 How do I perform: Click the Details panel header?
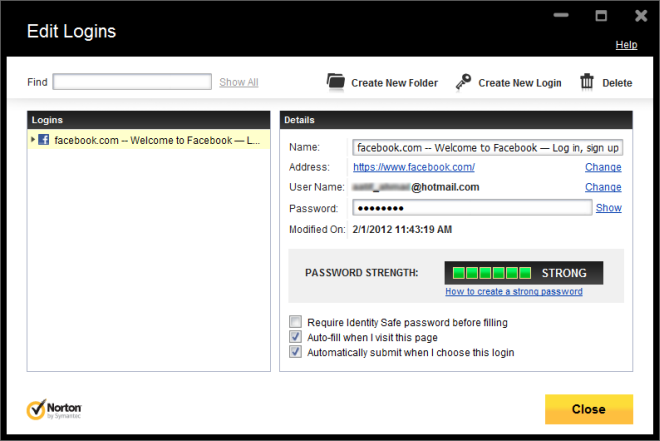pos(456,120)
